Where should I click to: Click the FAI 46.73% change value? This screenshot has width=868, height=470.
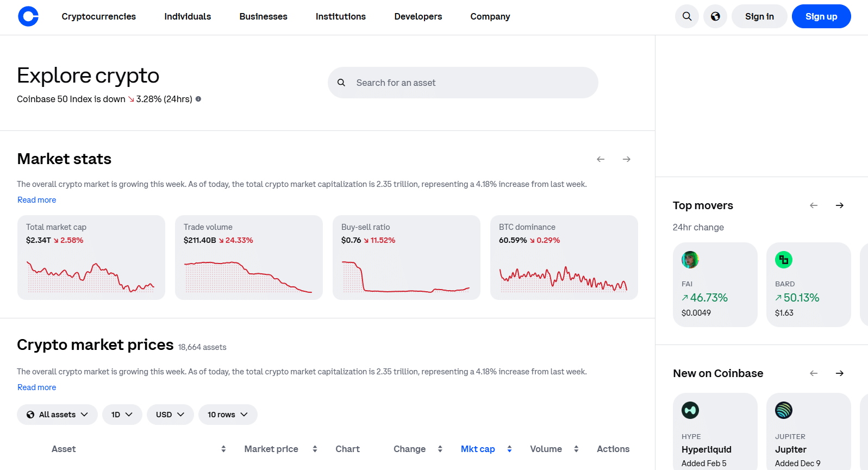704,298
